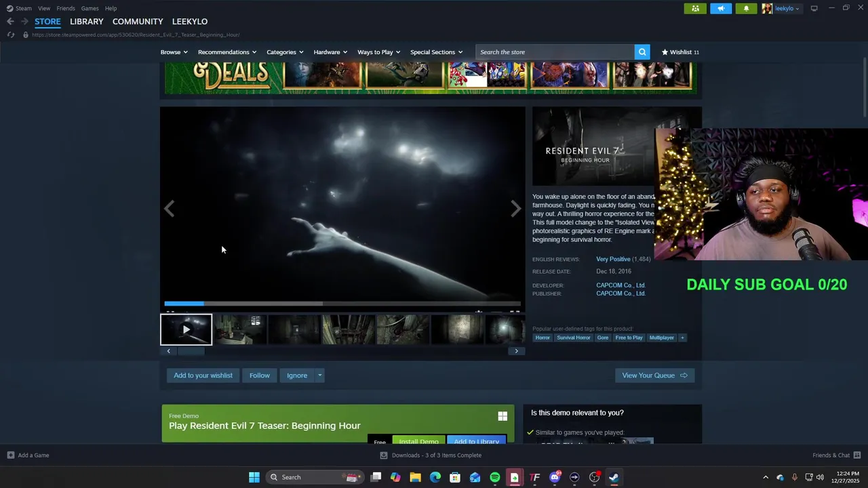868x488 pixels.
Task: Open CAPCOM publisher link
Action: coord(620,293)
